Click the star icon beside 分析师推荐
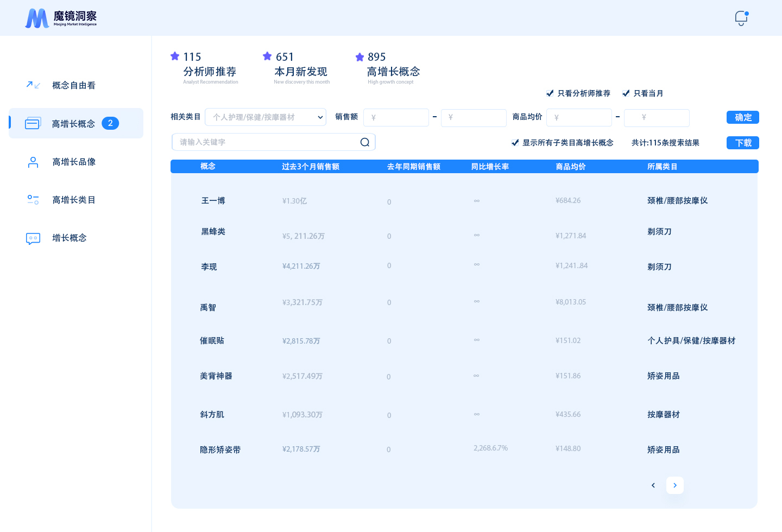Screen dimensions: 782x532 click(175, 56)
